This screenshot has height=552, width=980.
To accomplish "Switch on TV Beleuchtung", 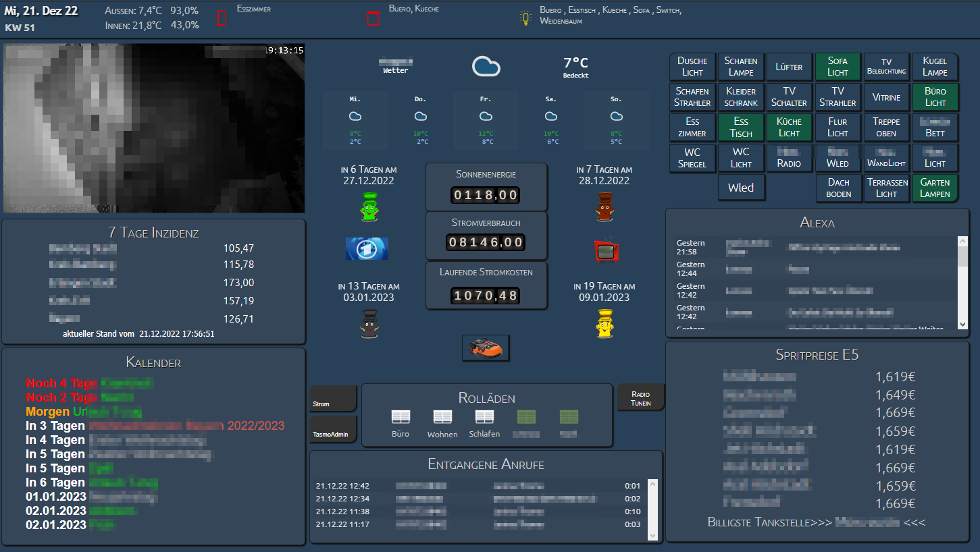I will pos(886,67).
